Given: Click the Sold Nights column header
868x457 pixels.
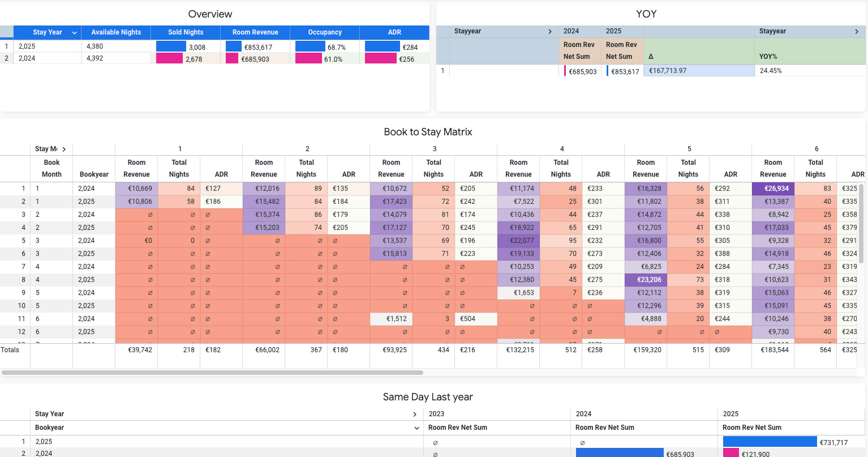Looking at the screenshot, I should (x=186, y=32).
